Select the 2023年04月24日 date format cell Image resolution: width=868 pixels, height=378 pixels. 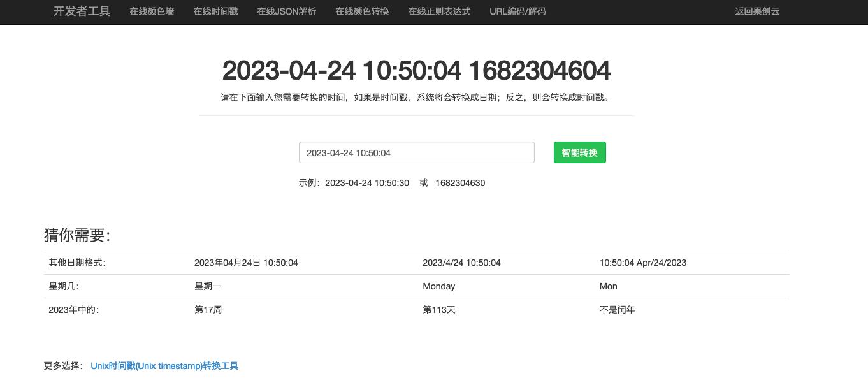[x=246, y=263]
